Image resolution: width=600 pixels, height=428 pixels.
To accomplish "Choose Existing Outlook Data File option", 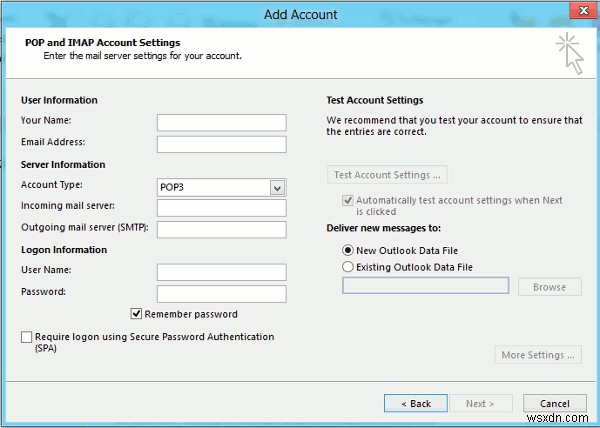I will (x=348, y=267).
